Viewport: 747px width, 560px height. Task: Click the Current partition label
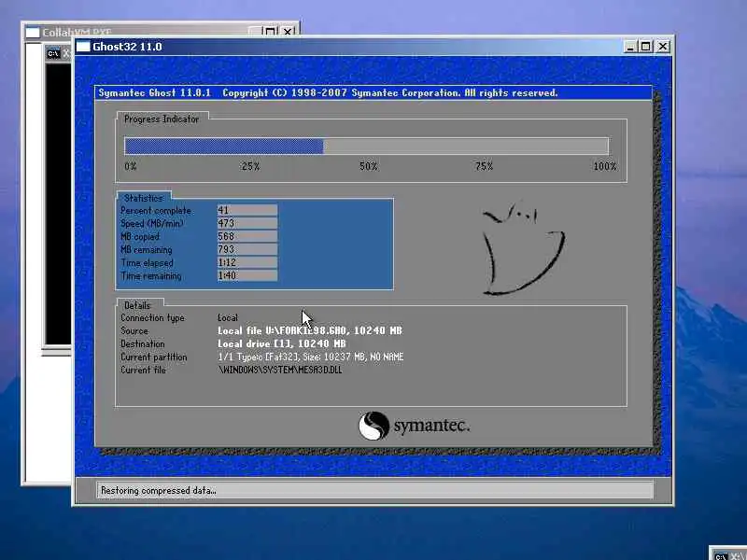coord(153,357)
